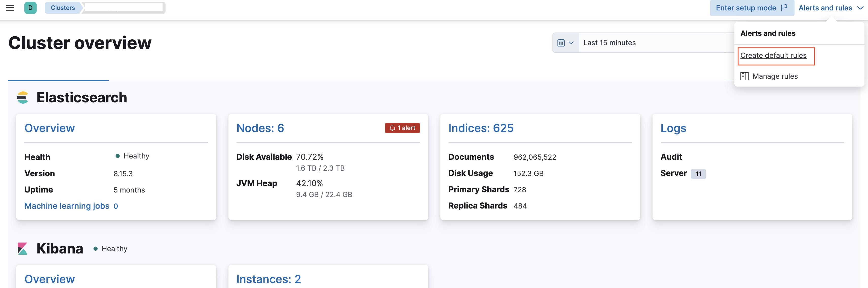Click the bell icon on the 1 alert badge

point(392,128)
